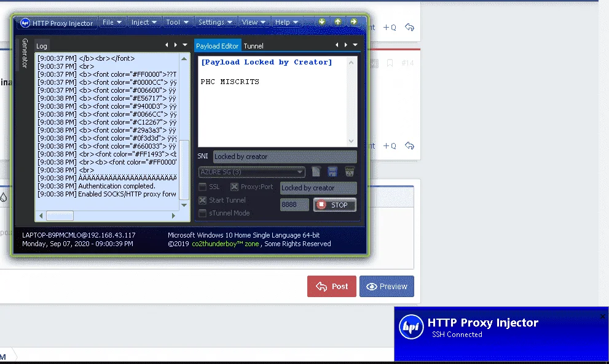Viewport: 609px width, 364px height.
Task: Click right tab-scroll arrow in Payload Editor panel
Action: click(x=345, y=45)
